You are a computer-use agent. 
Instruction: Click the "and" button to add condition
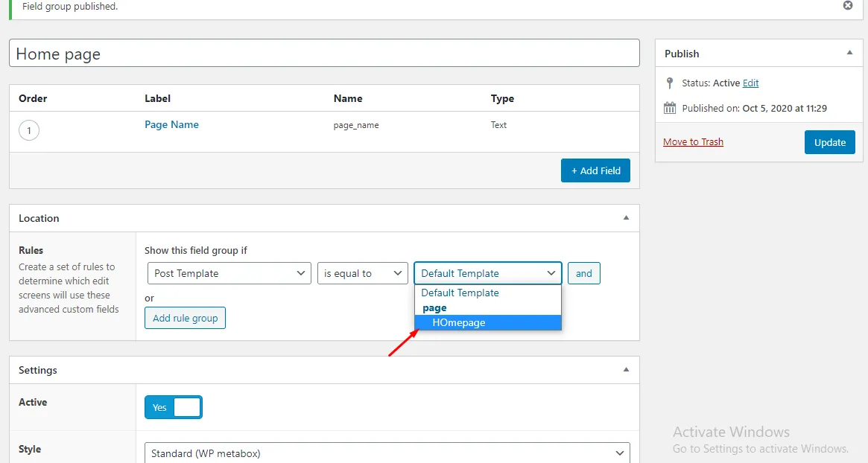[x=583, y=273]
